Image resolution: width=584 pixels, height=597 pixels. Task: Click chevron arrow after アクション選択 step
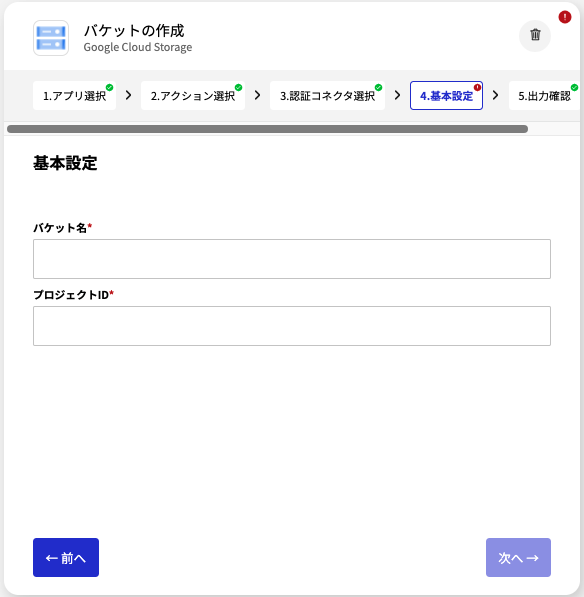click(x=258, y=95)
